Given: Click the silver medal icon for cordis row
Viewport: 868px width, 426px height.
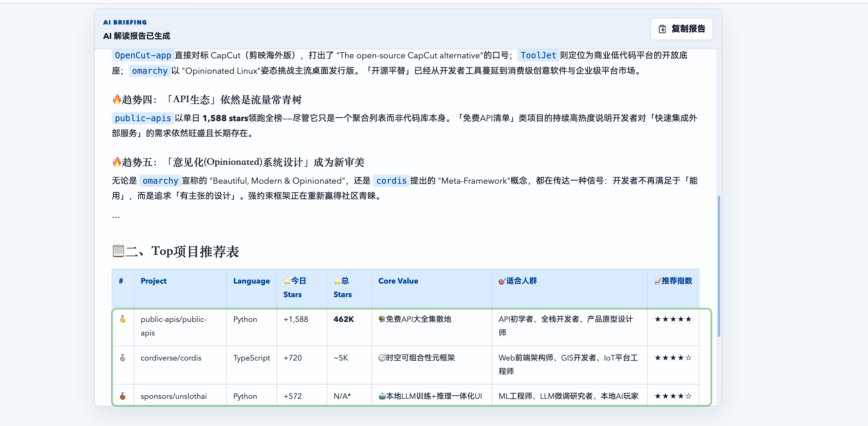Looking at the screenshot, I should click(x=123, y=358).
